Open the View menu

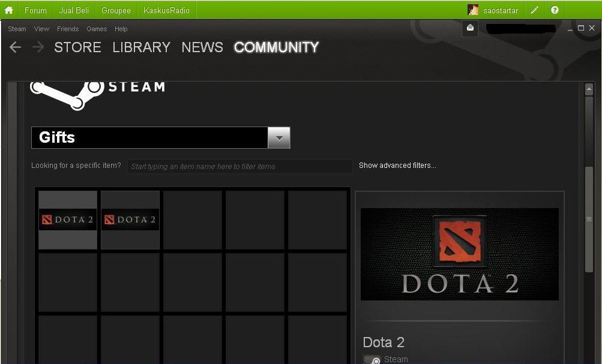(x=41, y=29)
